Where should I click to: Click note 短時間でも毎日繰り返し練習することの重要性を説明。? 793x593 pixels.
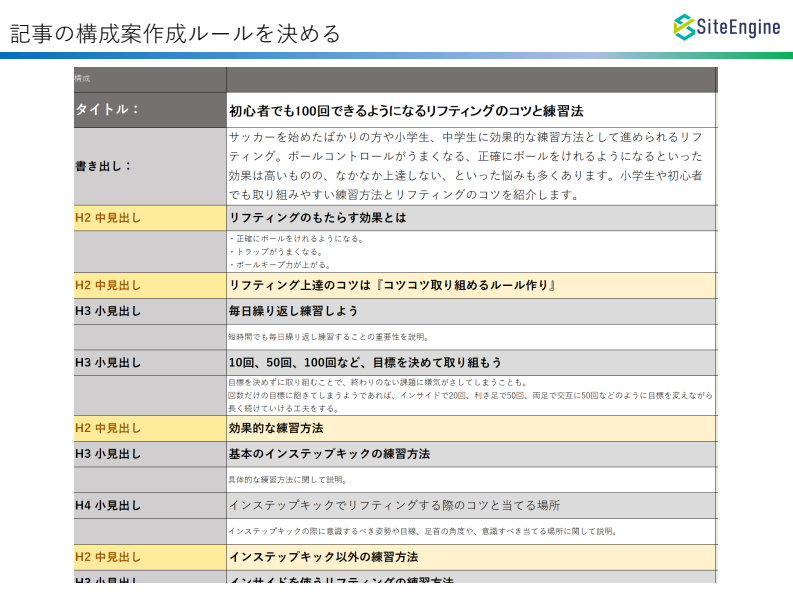[329, 337]
